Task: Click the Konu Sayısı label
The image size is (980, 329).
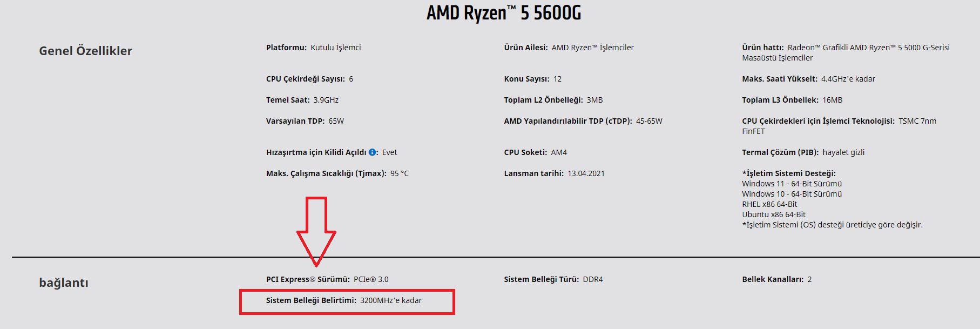Action: pos(526,79)
